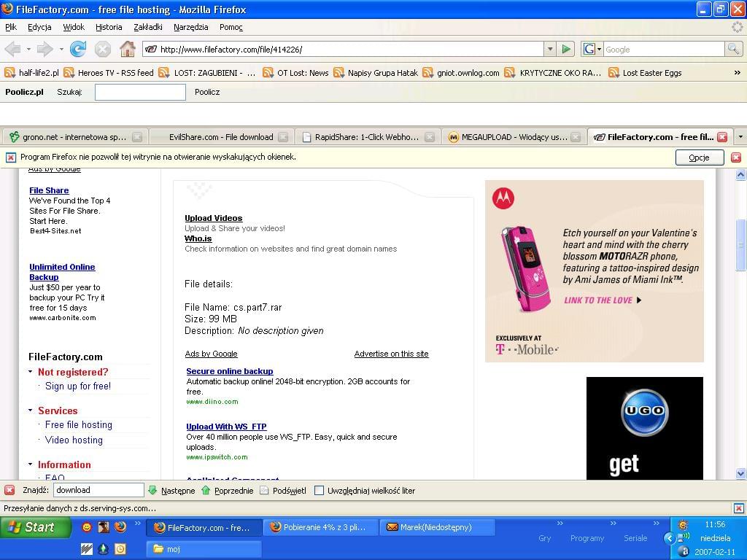
Task: Click the page vertical scrollbar thumb
Action: click(x=741, y=245)
